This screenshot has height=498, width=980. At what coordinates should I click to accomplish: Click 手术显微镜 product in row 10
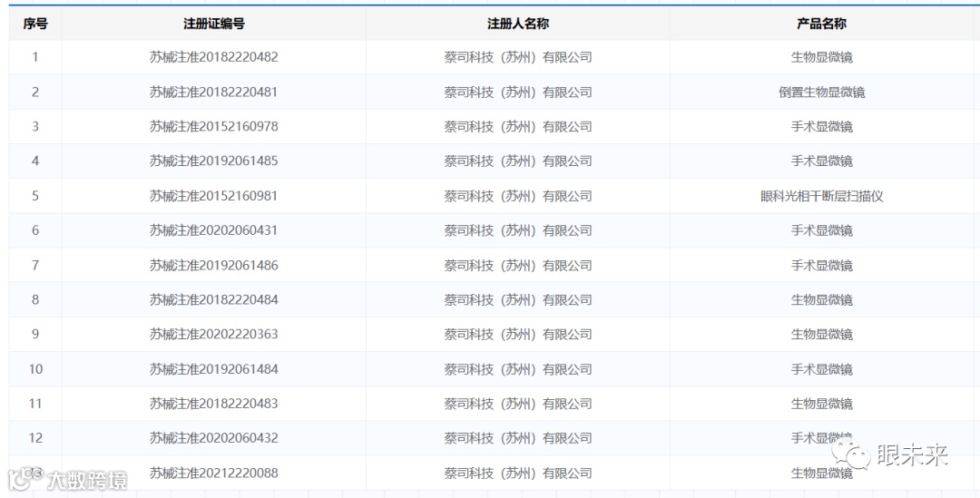(821, 368)
